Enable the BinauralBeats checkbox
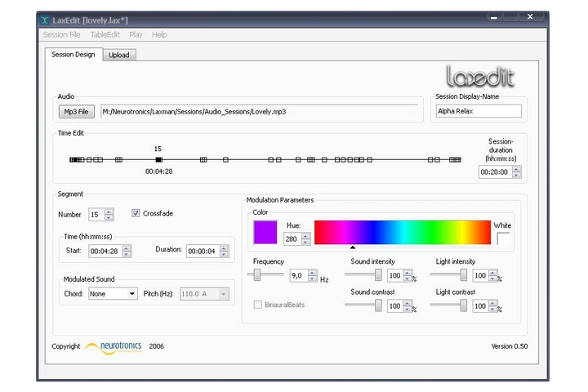 pos(257,305)
